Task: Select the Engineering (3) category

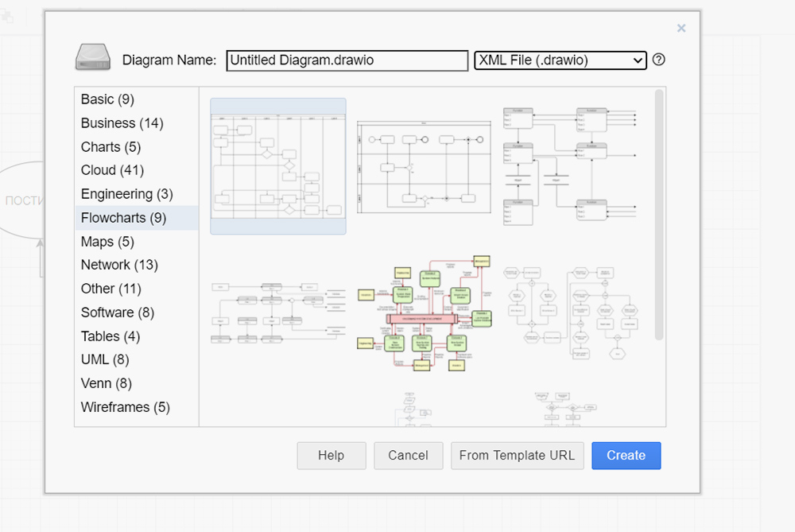Action: pyautogui.click(x=137, y=194)
